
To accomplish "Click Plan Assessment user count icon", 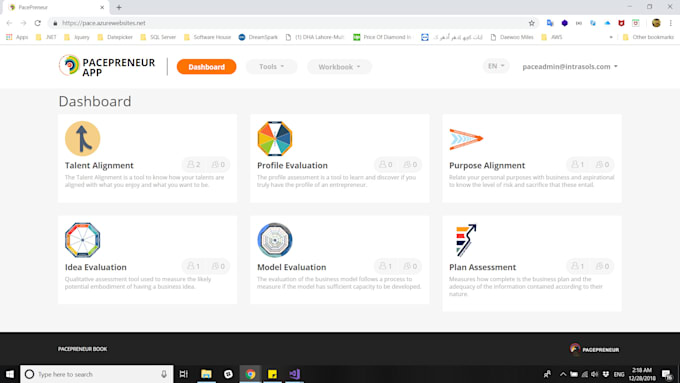I will (575, 266).
